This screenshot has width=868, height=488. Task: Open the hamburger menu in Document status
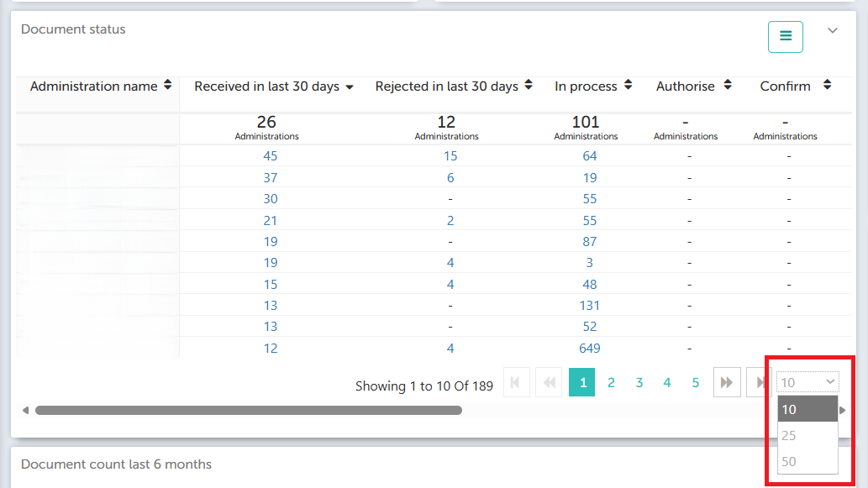pyautogui.click(x=785, y=36)
